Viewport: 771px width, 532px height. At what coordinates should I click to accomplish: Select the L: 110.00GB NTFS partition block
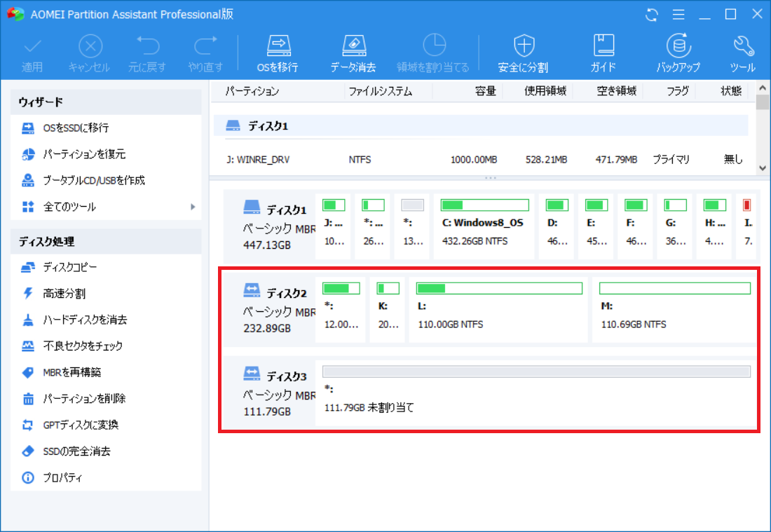tap(498, 310)
